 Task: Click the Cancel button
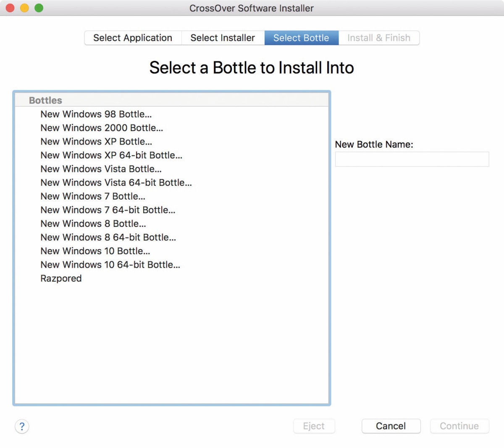(391, 426)
